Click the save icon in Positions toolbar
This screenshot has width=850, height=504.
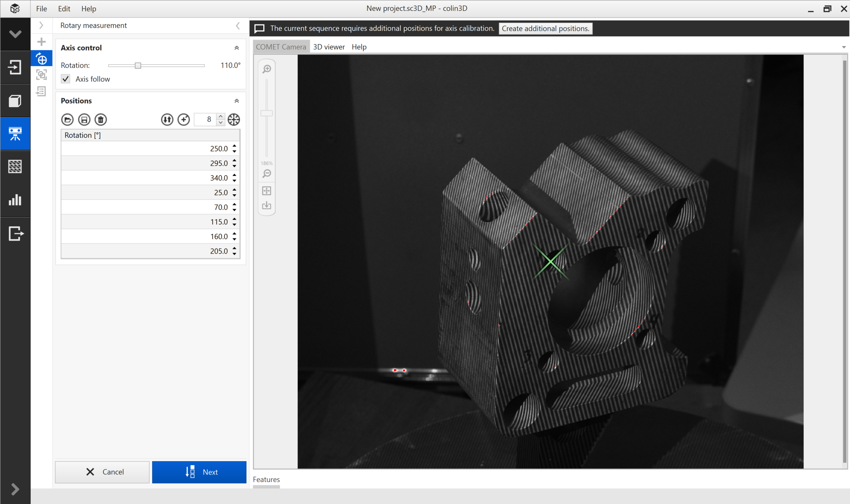[84, 120]
